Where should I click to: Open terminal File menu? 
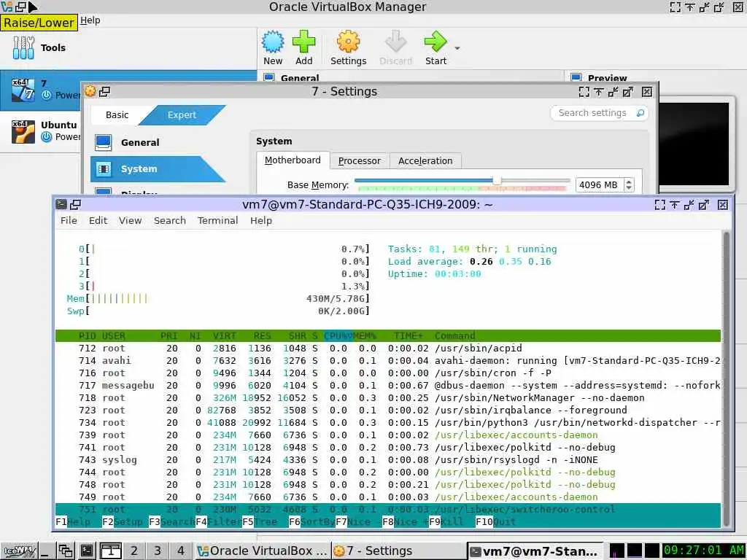click(x=69, y=220)
